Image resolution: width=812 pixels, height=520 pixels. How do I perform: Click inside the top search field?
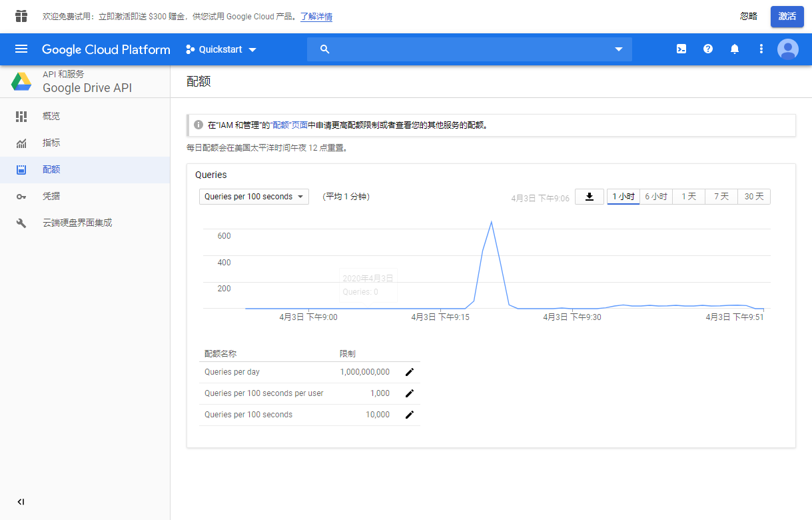click(470, 49)
